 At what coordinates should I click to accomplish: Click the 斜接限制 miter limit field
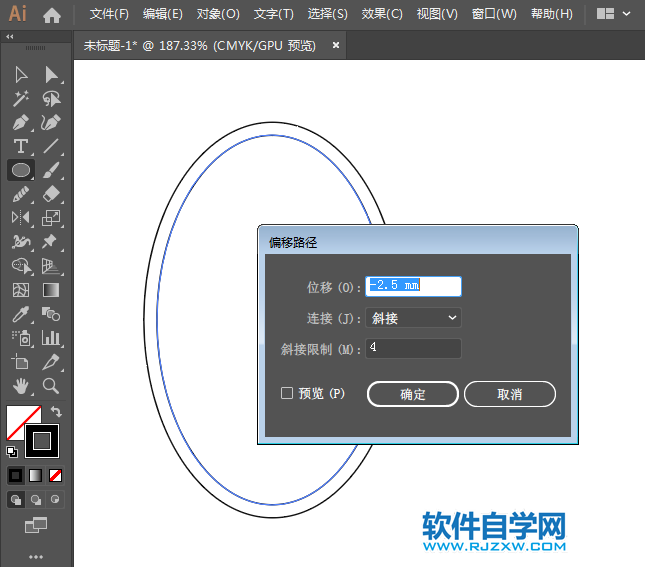(413, 348)
